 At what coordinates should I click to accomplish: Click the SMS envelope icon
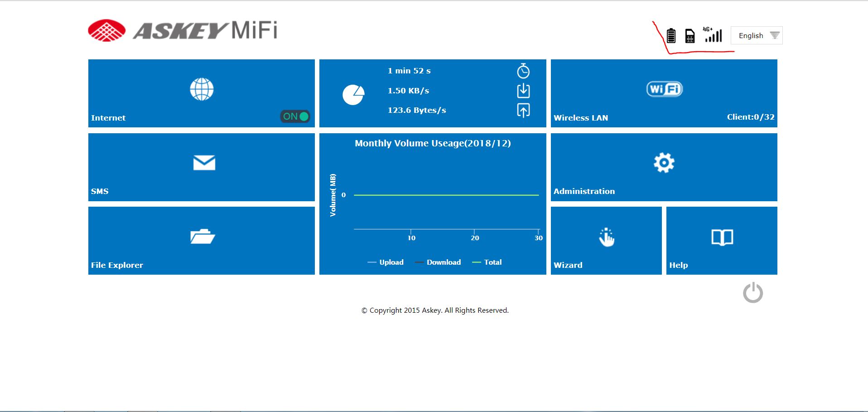tap(204, 163)
